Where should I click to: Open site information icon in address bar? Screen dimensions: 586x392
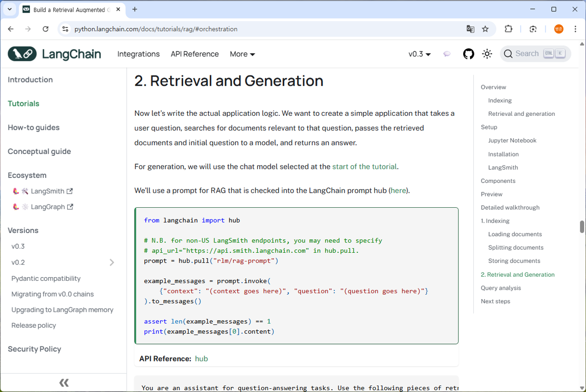pyautogui.click(x=65, y=29)
